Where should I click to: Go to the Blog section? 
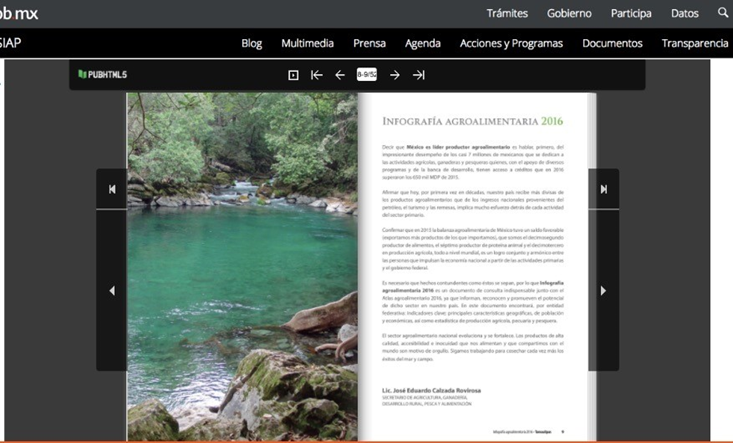[251, 43]
